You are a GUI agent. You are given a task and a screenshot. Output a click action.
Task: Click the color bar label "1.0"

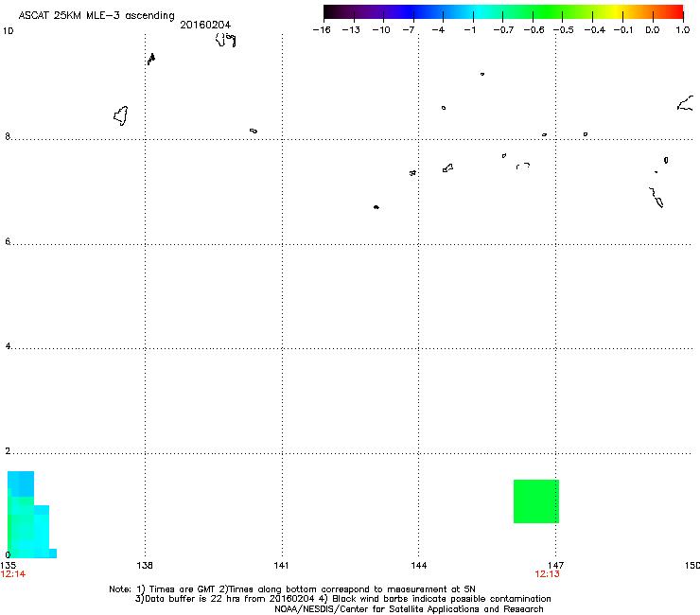pos(683,30)
